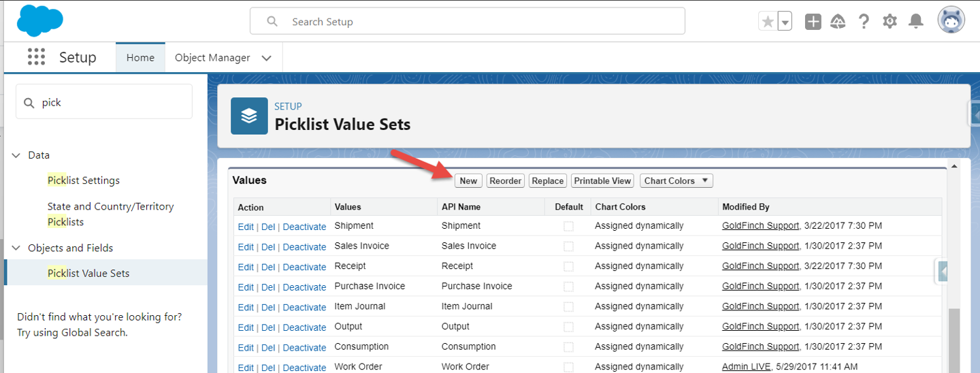Edit the Consumption picklist value
The height and width of the screenshot is (373, 980).
point(246,347)
